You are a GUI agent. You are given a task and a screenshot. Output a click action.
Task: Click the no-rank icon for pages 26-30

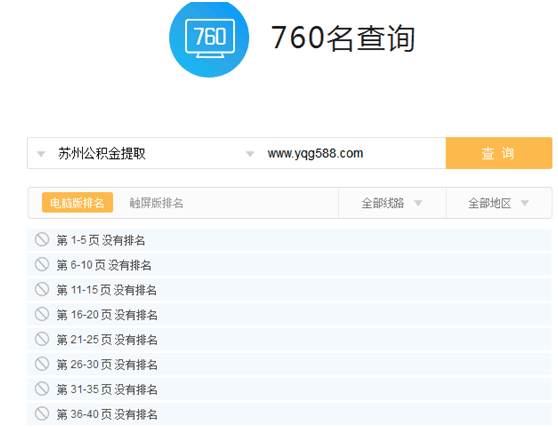(x=42, y=364)
